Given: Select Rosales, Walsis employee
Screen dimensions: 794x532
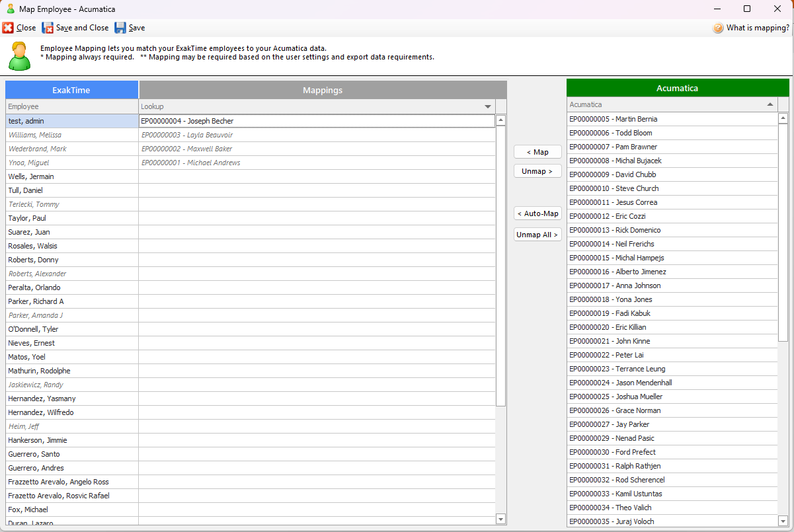Looking at the screenshot, I should tap(72, 246).
